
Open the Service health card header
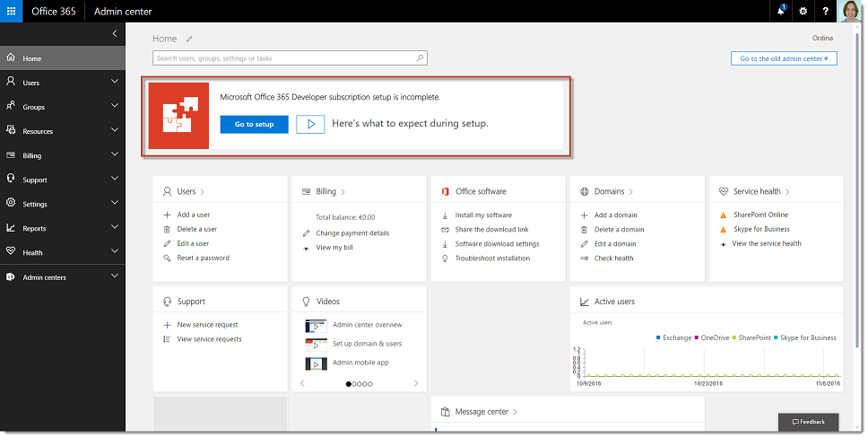pos(761,191)
